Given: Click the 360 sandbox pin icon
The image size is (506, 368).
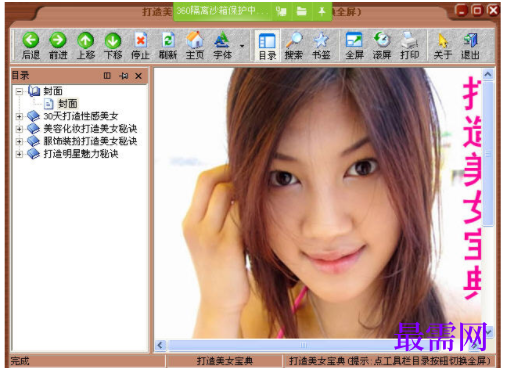Looking at the screenshot, I should [322, 12].
